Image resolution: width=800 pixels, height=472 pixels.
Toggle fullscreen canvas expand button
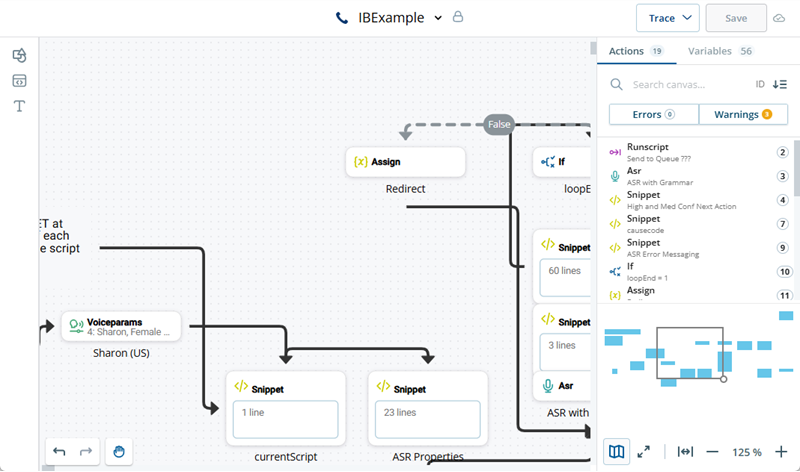click(644, 452)
